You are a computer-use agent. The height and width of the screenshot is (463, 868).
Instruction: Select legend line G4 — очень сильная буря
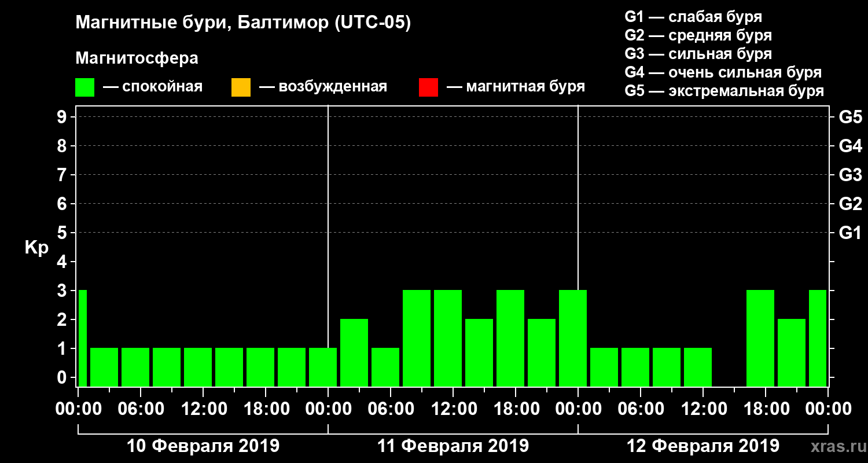[x=723, y=72]
